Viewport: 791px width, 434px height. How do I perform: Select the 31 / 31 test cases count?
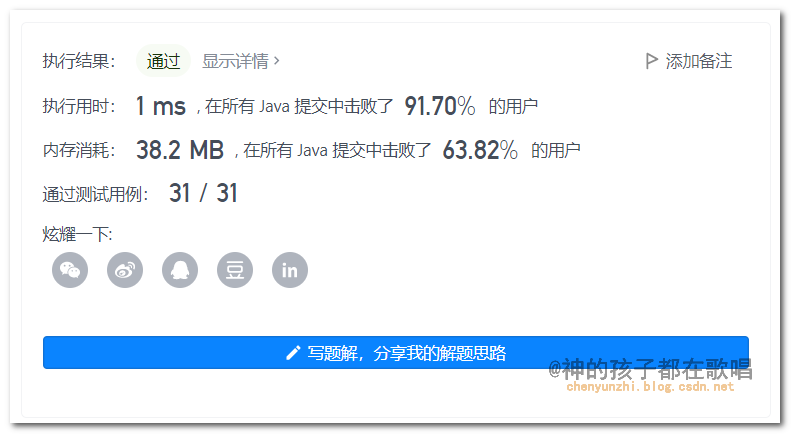coord(203,193)
